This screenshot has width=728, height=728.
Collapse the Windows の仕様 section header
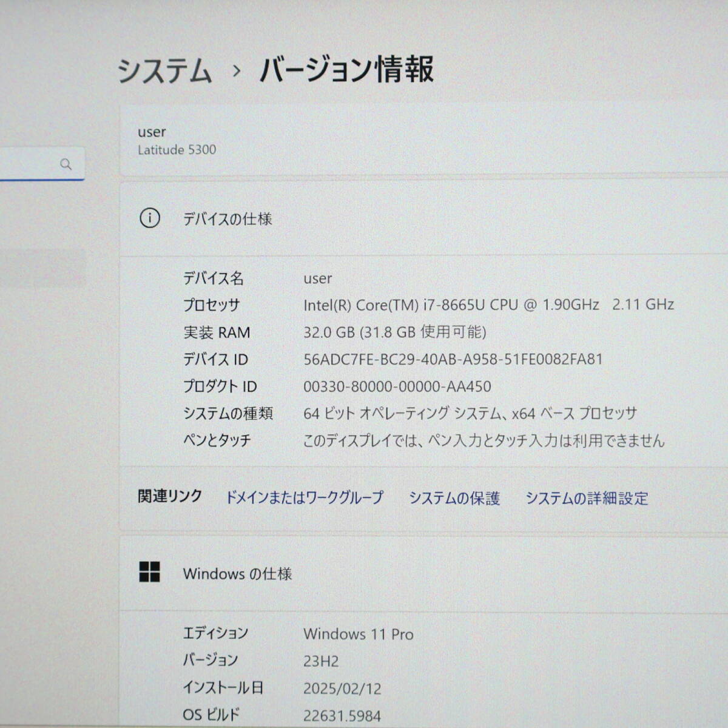423,573
